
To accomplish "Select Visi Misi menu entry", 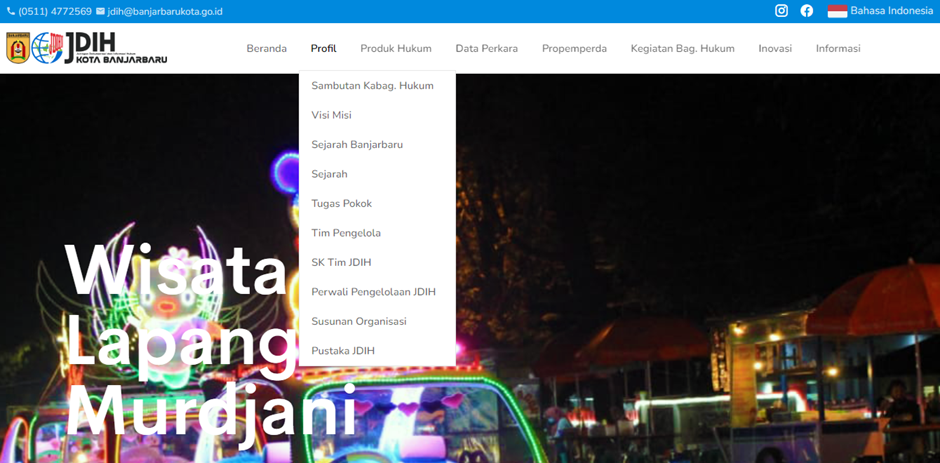I will 331,115.
